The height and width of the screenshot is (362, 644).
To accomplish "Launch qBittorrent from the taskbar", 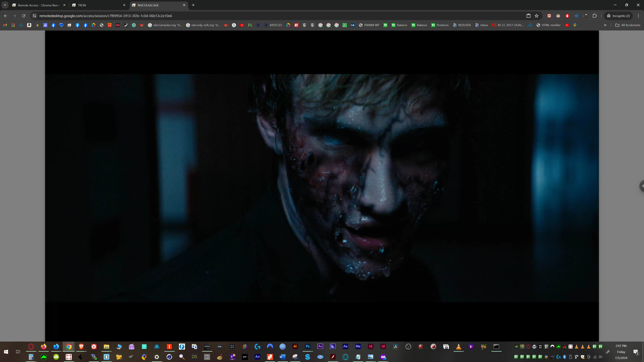I will coord(282,346).
